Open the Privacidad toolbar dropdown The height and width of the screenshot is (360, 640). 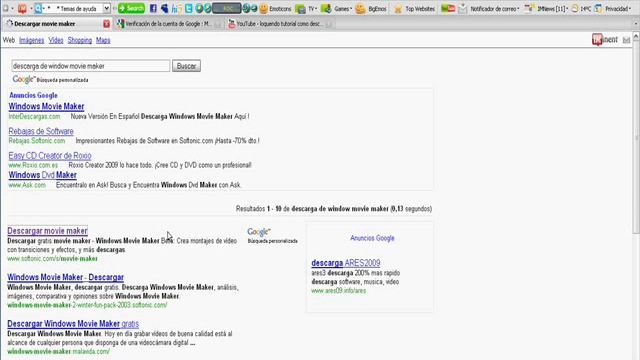click(618, 9)
